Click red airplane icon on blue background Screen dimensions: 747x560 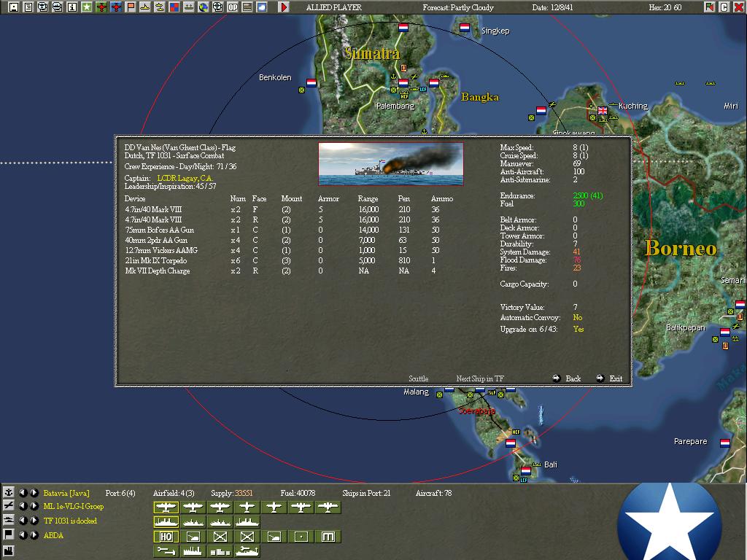coord(116,7)
